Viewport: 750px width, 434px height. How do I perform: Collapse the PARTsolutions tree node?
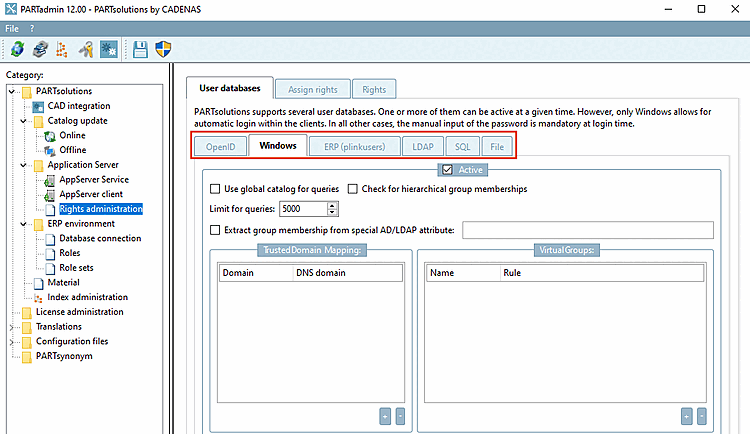[x=12, y=91]
